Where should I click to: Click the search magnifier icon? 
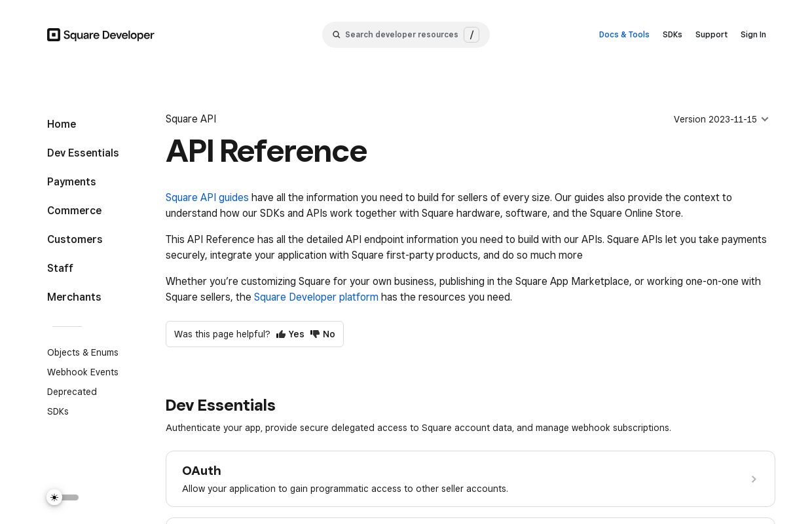click(x=337, y=35)
